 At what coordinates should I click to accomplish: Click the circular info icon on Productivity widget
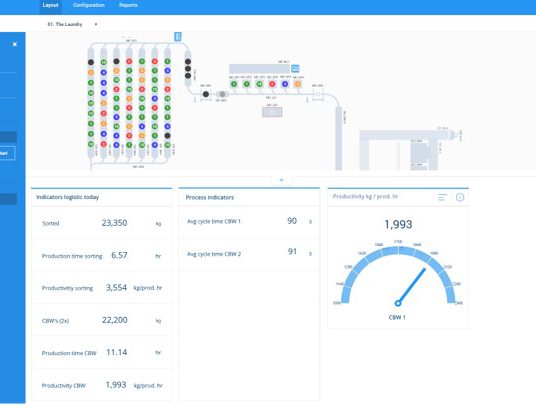460,197
